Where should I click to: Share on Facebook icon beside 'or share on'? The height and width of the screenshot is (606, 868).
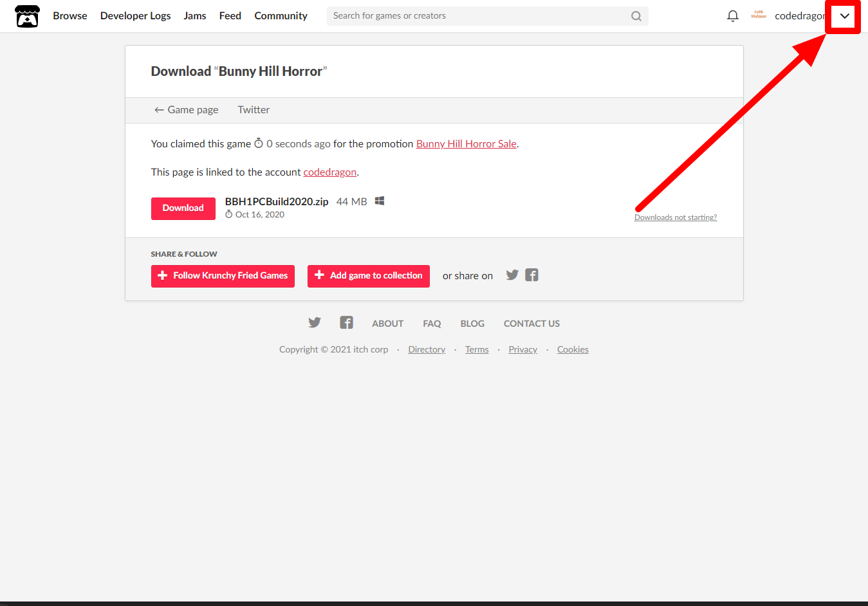point(531,275)
